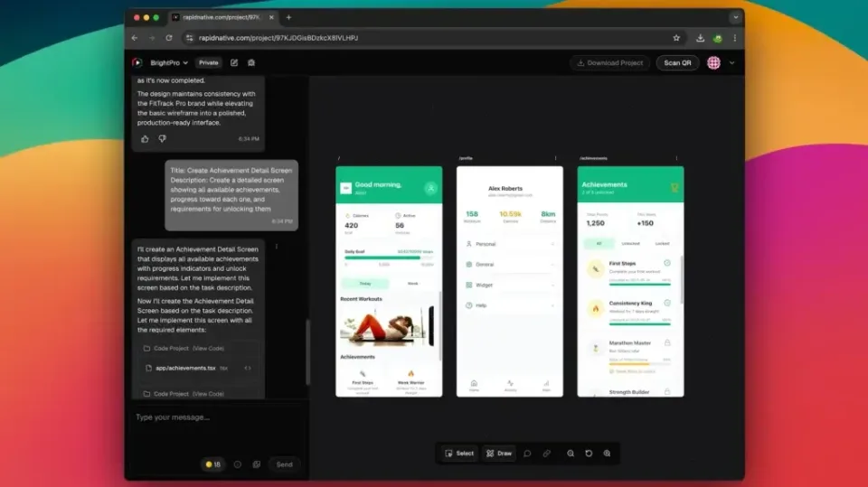868x487 pixels.
Task: Zoom out the canvas
Action: pos(571,454)
